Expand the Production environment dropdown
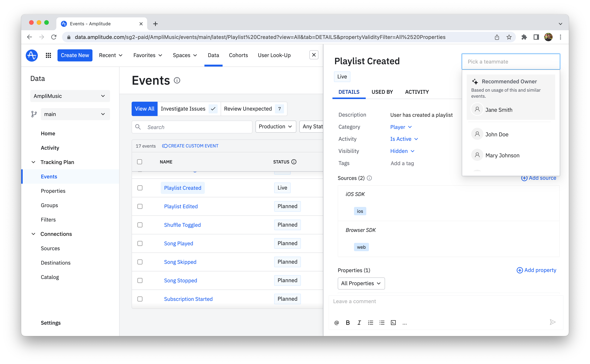 pyautogui.click(x=276, y=127)
